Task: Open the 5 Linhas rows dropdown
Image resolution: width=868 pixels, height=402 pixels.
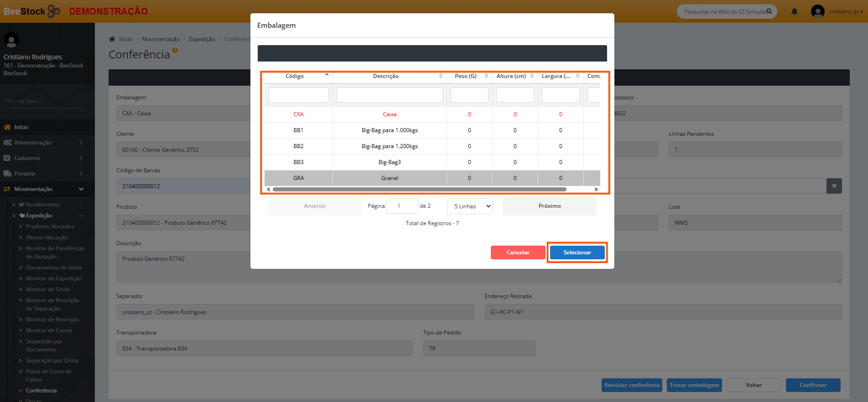Action: point(469,206)
